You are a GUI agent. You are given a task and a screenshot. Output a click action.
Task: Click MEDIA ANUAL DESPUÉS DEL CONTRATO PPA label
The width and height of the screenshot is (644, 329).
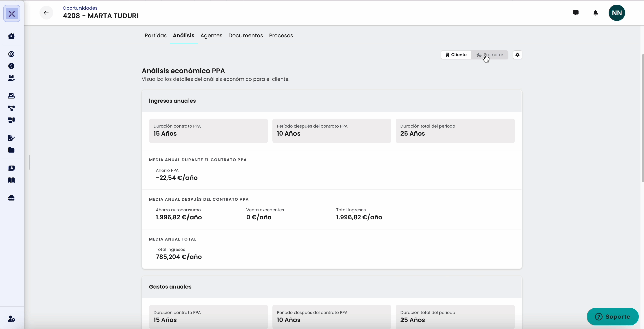(199, 199)
